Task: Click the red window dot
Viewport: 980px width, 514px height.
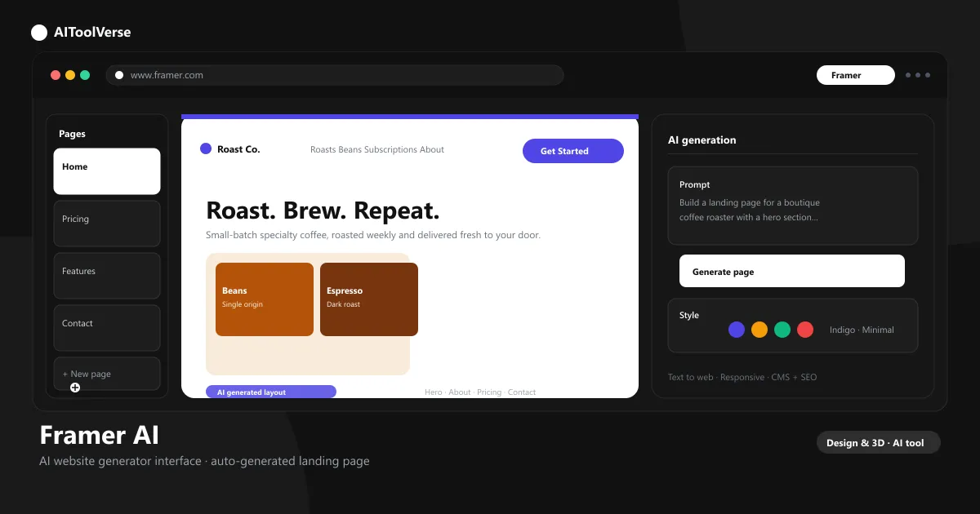Action: tap(56, 75)
